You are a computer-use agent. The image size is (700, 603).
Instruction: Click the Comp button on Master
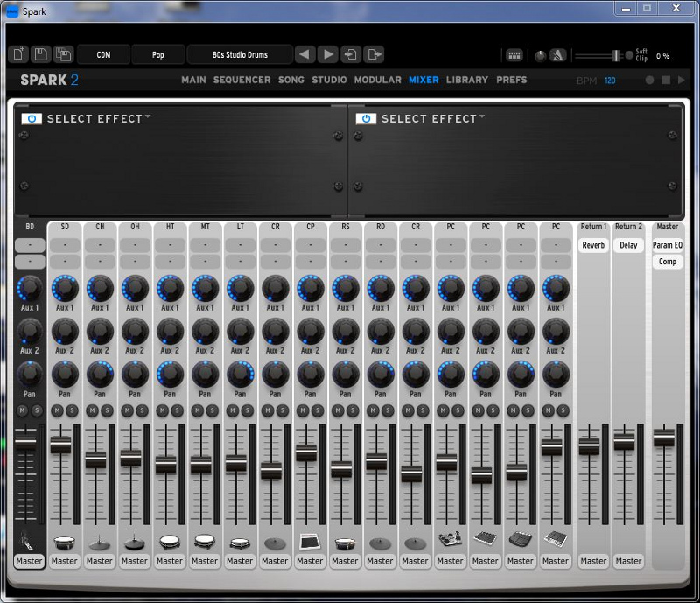668,262
